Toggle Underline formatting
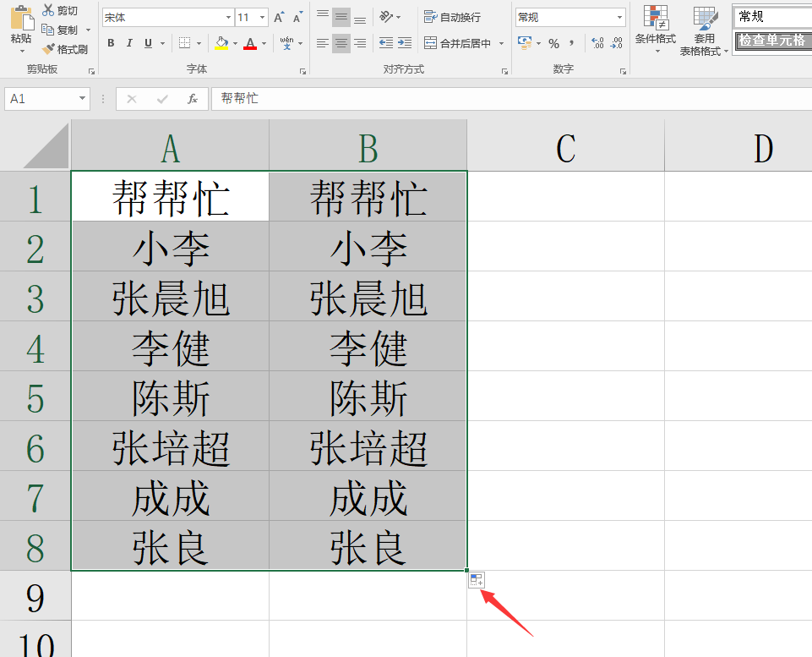Screen dimensions: 812x657 148,43
